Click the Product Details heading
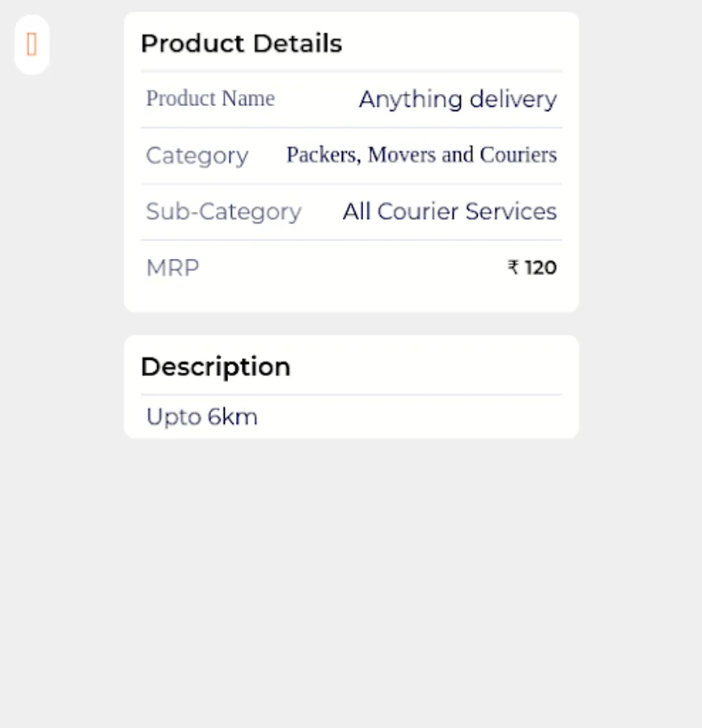Image resolution: width=702 pixels, height=728 pixels. (241, 44)
